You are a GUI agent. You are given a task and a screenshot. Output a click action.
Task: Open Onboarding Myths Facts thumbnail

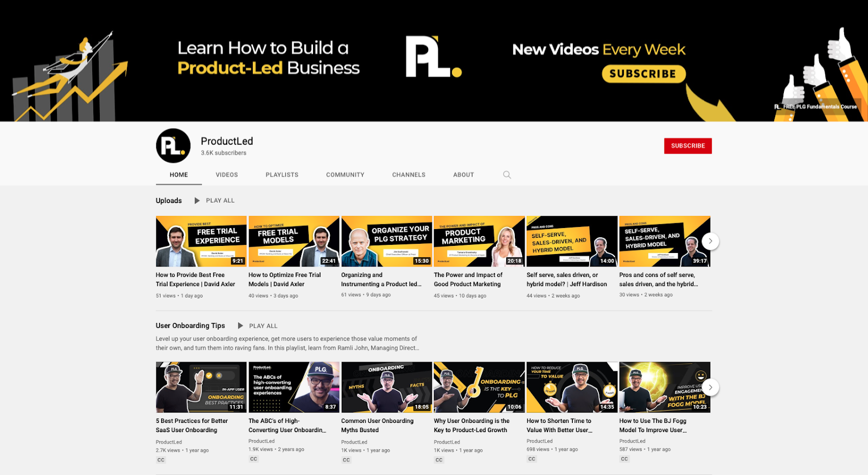387,387
